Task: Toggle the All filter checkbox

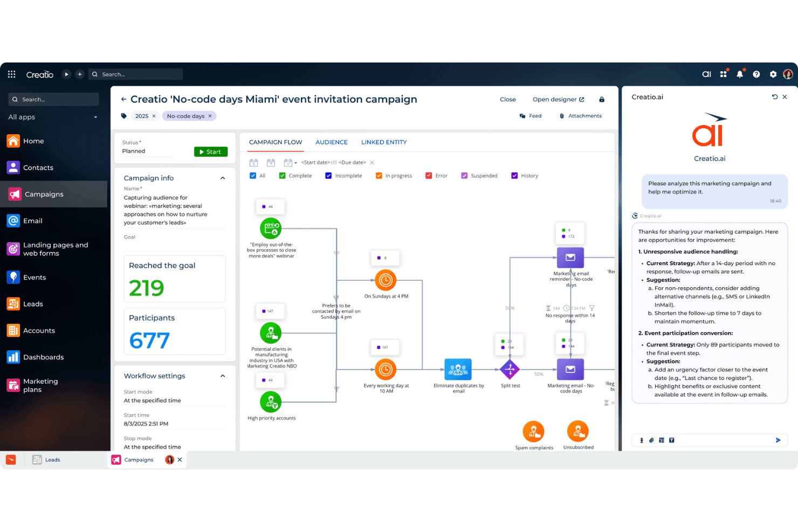Action: pos(253,176)
